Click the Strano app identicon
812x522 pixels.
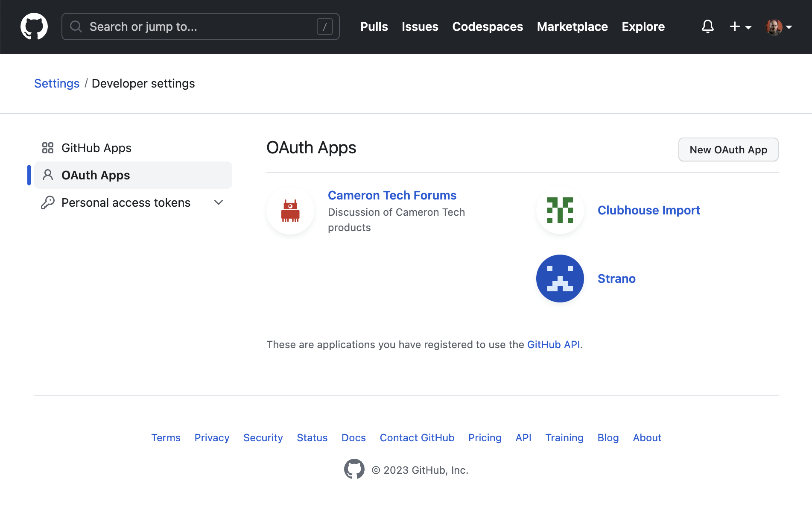tap(560, 279)
